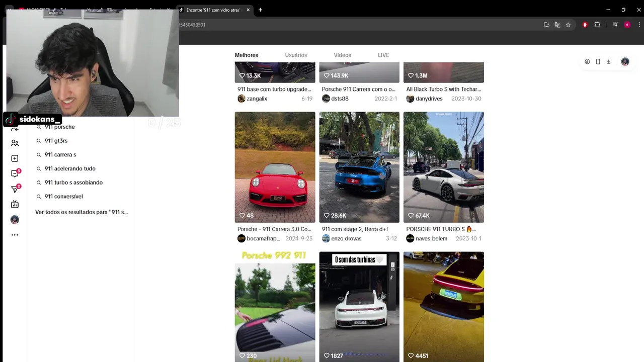Open the video thumbnail with 143.9K likes
This screenshot has width=644, height=362.
(359, 72)
